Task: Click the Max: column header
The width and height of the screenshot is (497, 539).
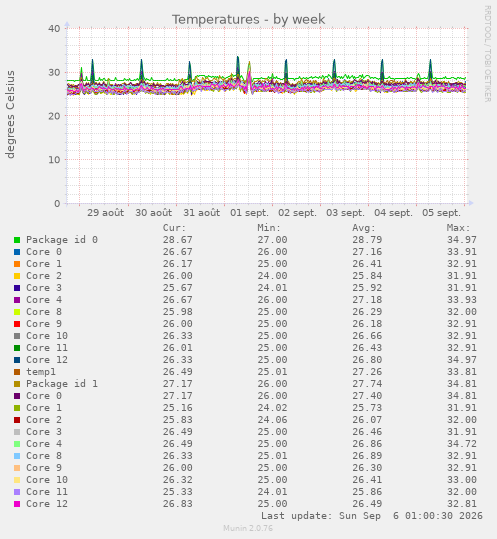Action: pyautogui.click(x=458, y=228)
